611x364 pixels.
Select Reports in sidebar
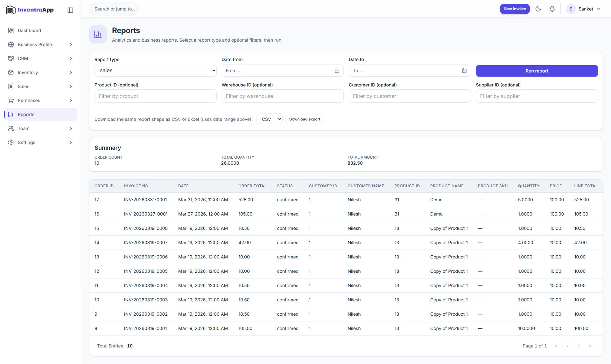(41, 114)
